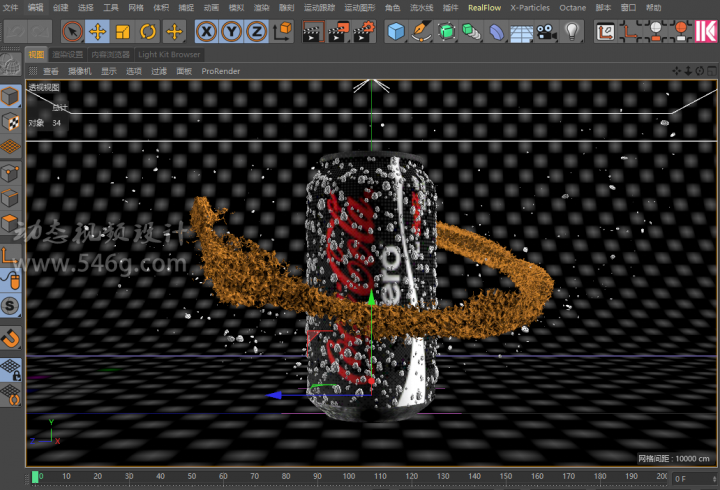Toggle the coordinate system icon
720x490 pixels.
(x=282, y=32)
